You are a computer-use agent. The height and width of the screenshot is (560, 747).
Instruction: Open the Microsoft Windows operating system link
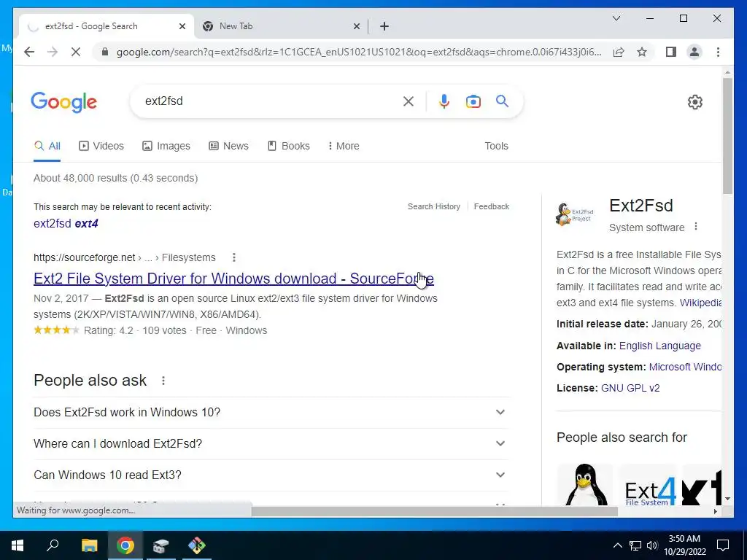pos(685,367)
